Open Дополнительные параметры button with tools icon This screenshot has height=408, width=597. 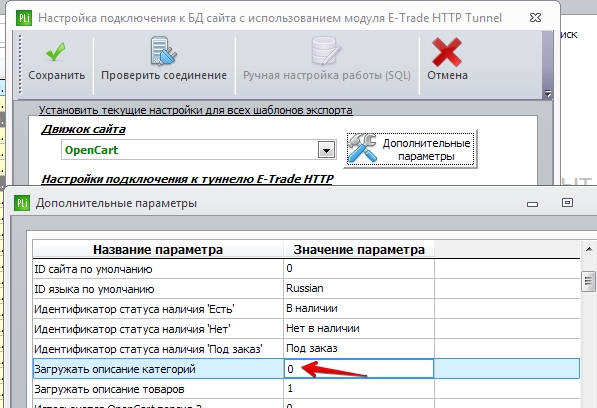pos(410,149)
